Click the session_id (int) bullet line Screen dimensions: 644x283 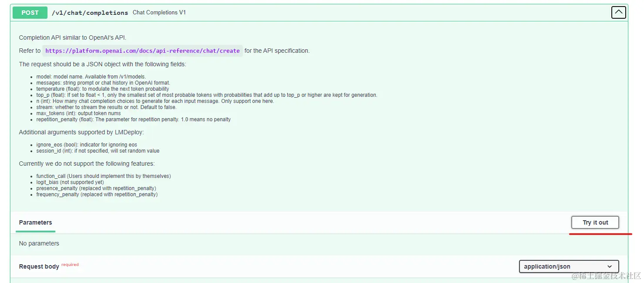(98, 151)
